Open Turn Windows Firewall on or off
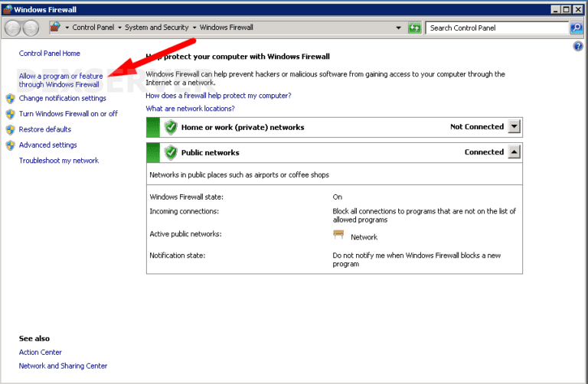This screenshot has height=384, width=588. click(x=68, y=114)
